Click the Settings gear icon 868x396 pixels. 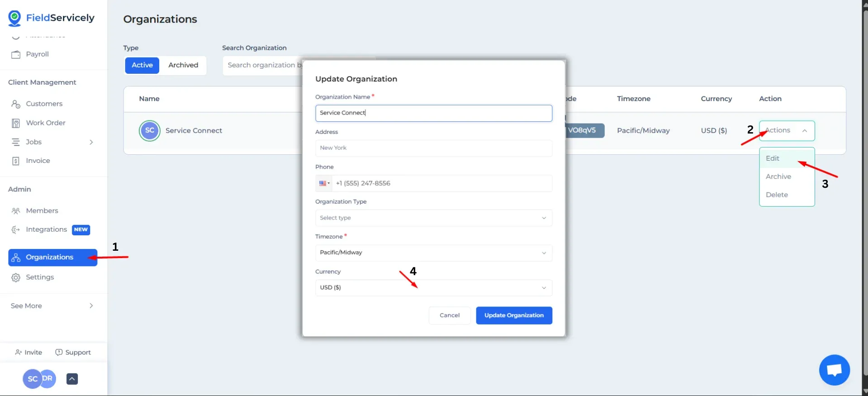pos(16,277)
